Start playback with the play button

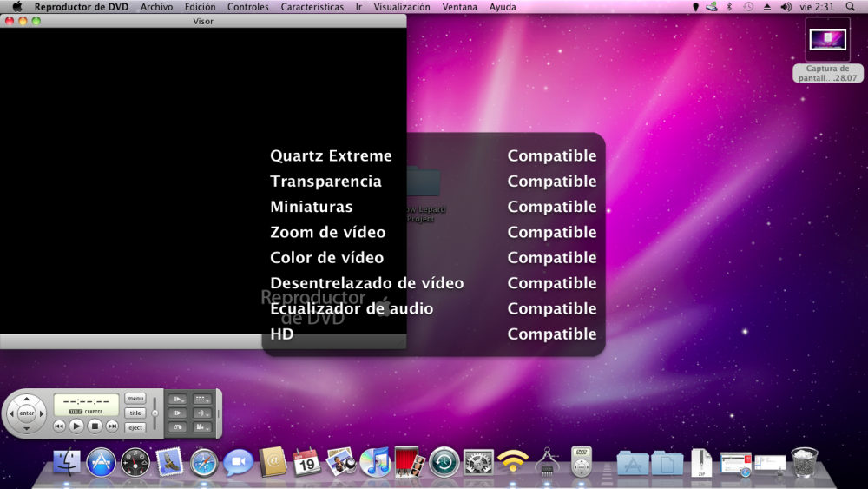[76, 426]
